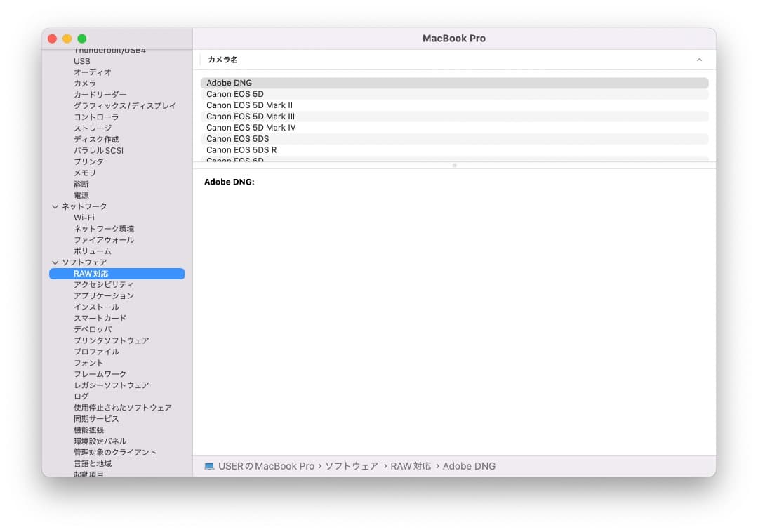Select Canon EOS 5DS R from the list
Screen dimensions: 758x532
pos(241,149)
